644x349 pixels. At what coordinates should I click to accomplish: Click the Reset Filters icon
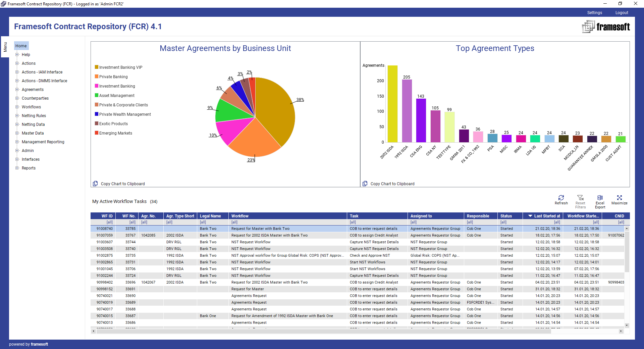coord(580,198)
